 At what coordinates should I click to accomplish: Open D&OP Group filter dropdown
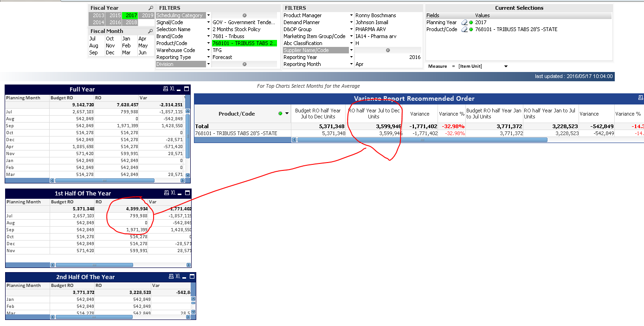(x=351, y=29)
